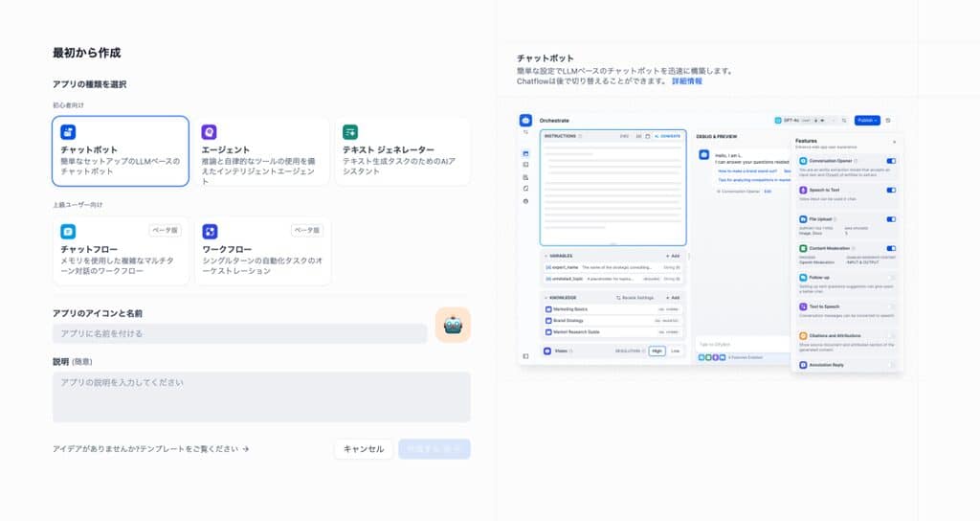Click the Vision icon in the preview
Image resolution: width=980 pixels, height=521 pixels.
pos(547,351)
